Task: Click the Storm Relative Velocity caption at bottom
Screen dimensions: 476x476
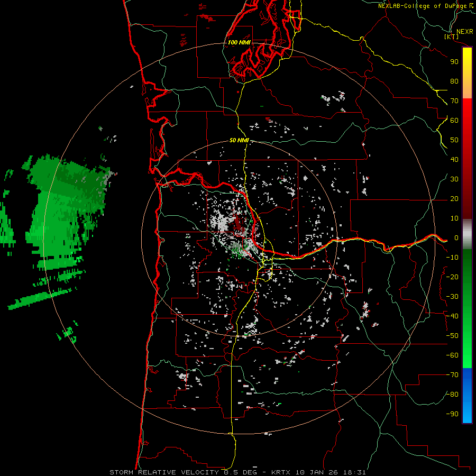Action: pyautogui.click(x=237, y=472)
